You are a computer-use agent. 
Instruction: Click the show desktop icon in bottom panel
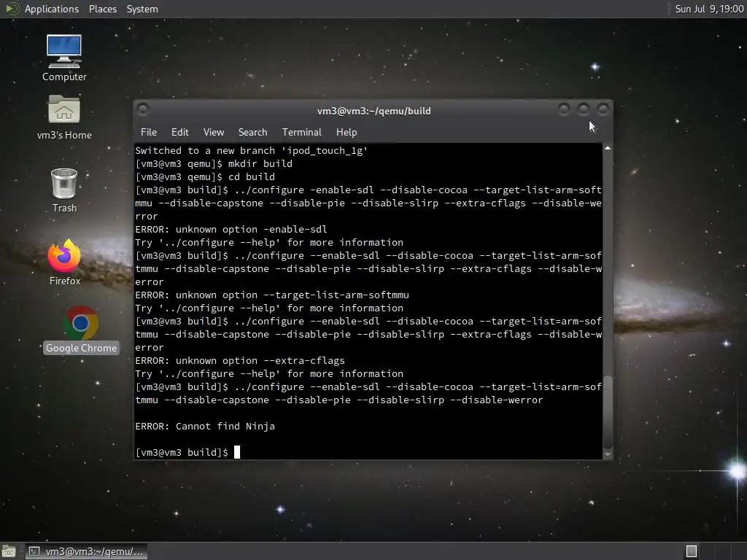tap(8, 551)
